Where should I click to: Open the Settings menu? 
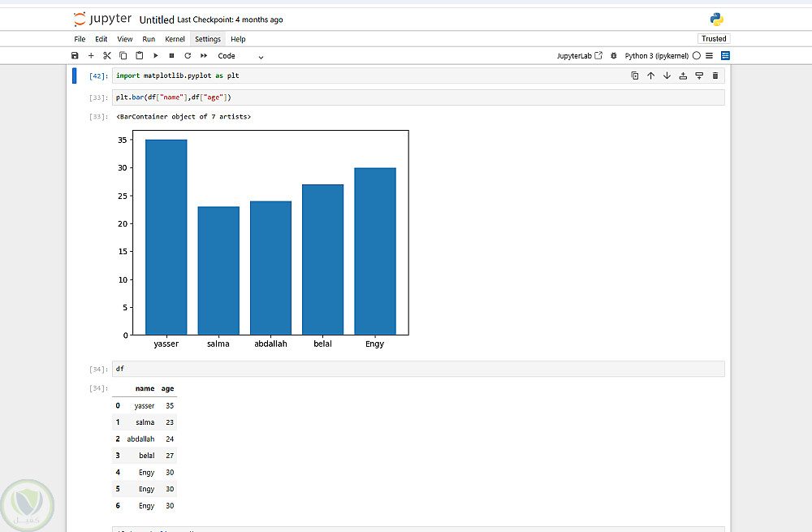click(x=208, y=39)
